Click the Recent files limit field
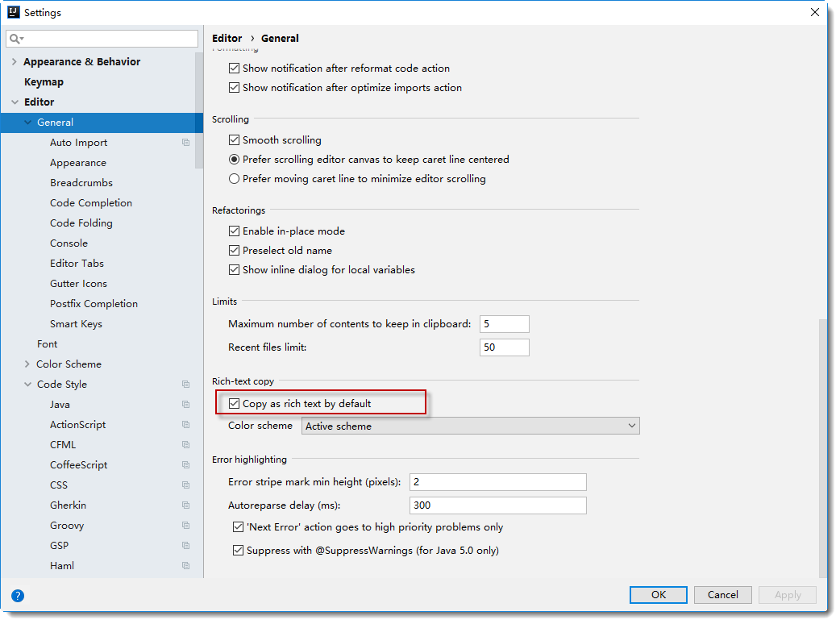 point(505,347)
